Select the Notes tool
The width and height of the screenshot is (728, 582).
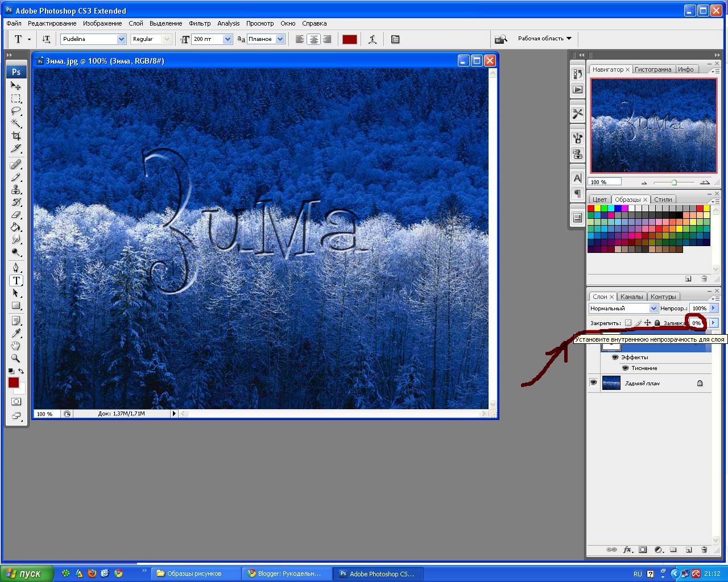16,321
